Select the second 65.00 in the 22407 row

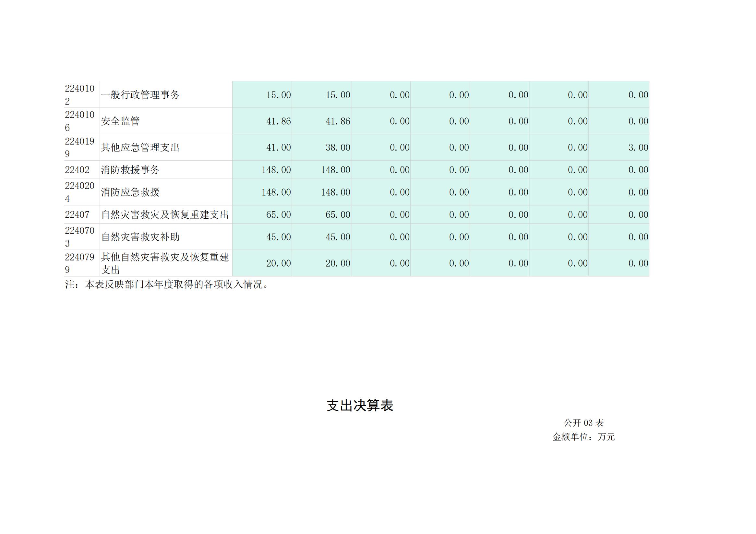pos(338,215)
